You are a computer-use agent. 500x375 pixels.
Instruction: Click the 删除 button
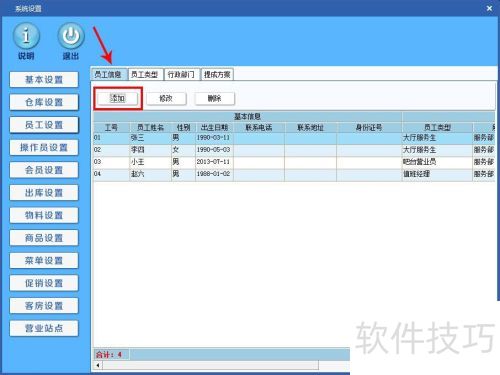point(215,98)
